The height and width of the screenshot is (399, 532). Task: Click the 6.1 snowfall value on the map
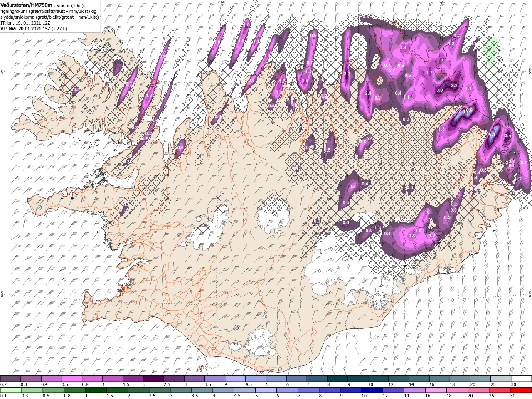tap(493, 134)
